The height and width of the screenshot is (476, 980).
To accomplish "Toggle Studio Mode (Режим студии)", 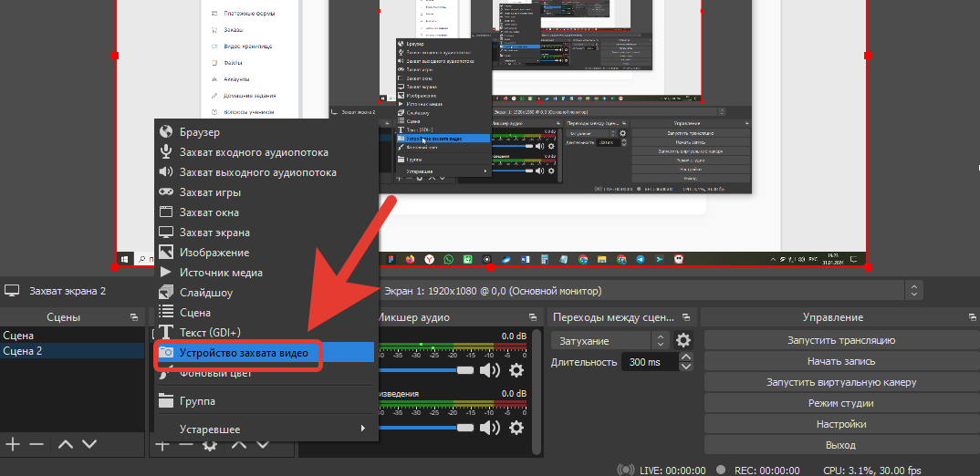I will point(840,403).
